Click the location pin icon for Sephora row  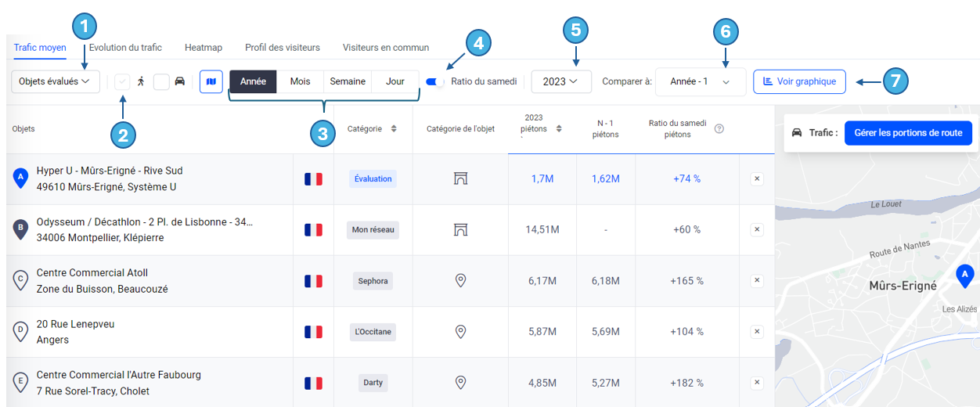(x=461, y=280)
